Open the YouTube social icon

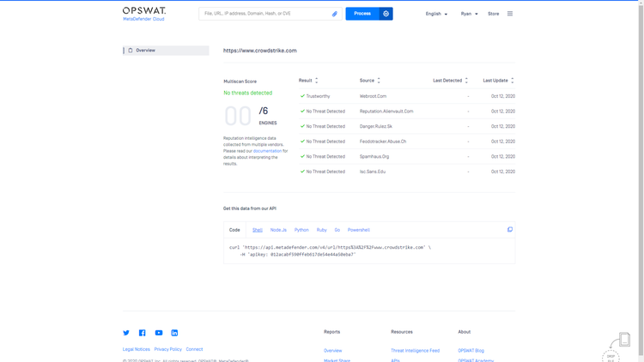[x=159, y=333]
